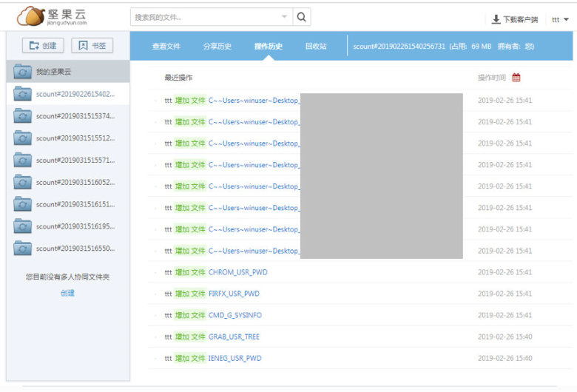Open folder icon for scount#2019031515374

coord(22,116)
